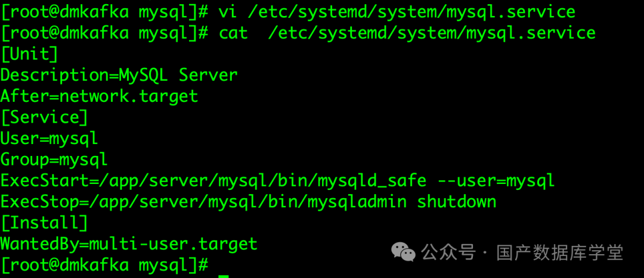
Task: Click the Group=mysql line
Action: click(x=54, y=160)
